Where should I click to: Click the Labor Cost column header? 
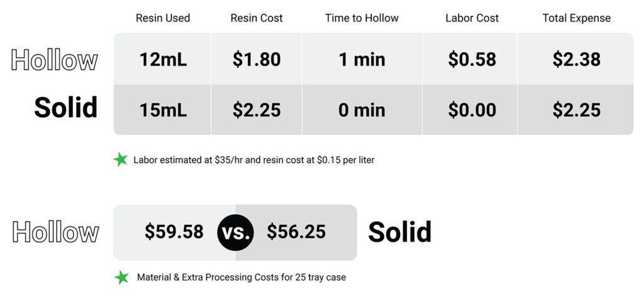click(x=472, y=18)
